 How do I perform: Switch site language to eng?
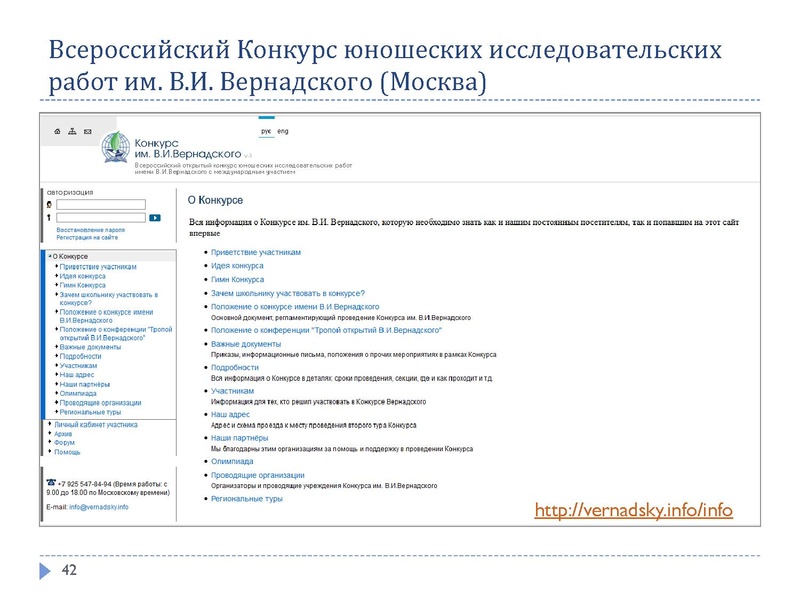[x=281, y=130]
